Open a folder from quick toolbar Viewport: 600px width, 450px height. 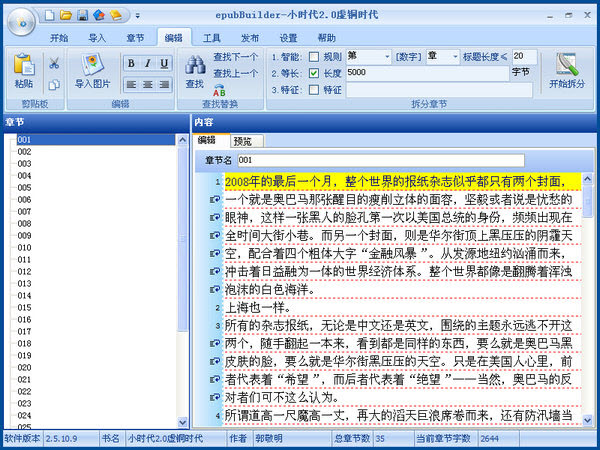coord(66,15)
